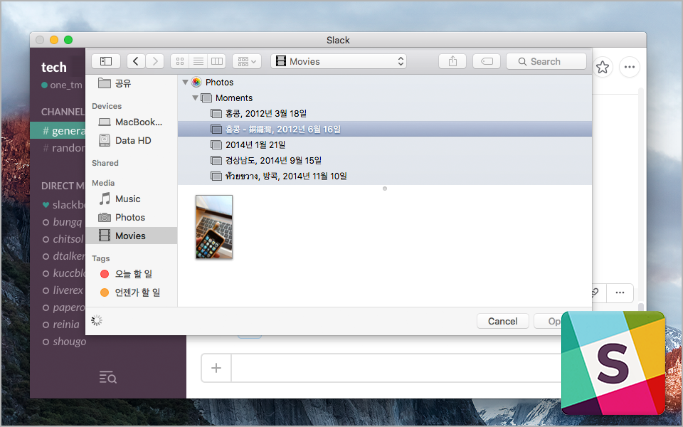Viewport: 683px width, 427px height.
Task: Click the Moments album icon
Action: tap(206, 98)
